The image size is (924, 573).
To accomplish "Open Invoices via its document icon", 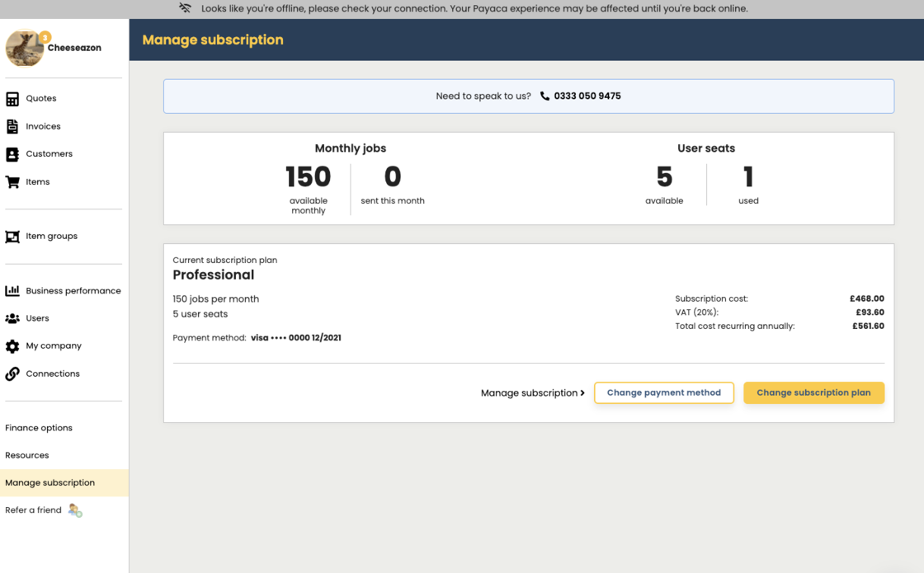I will pyautogui.click(x=12, y=126).
